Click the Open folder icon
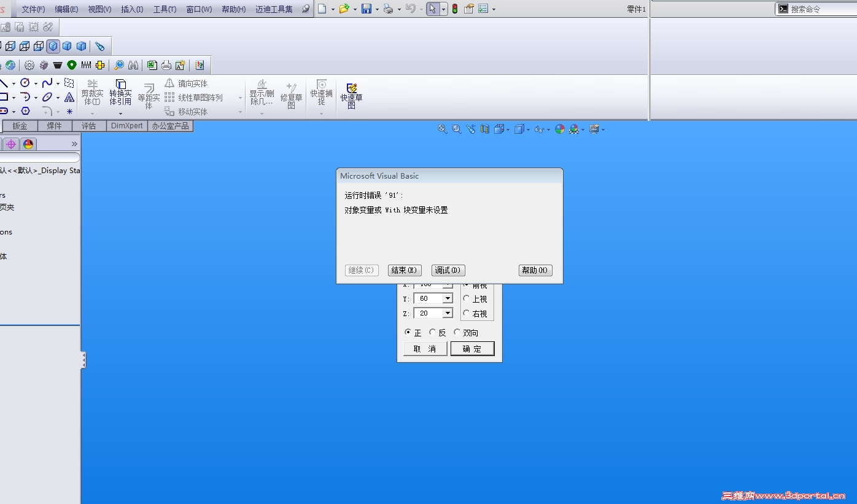Screen dimensions: 857x504 (344, 9)
